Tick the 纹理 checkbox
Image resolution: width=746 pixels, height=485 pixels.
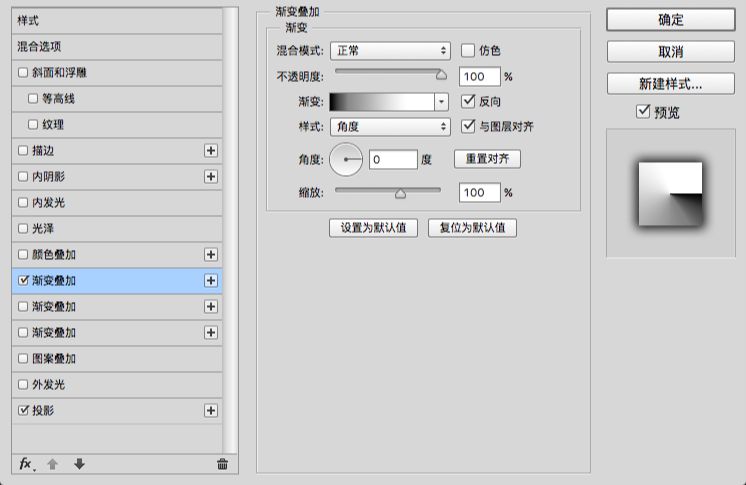(x=33, y=125)
